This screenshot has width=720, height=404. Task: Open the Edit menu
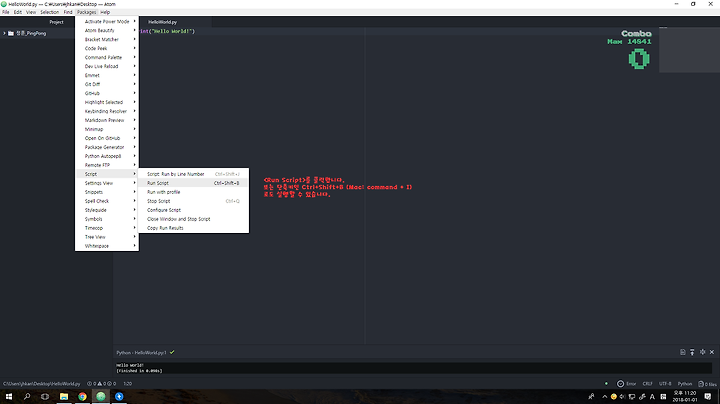17,12
